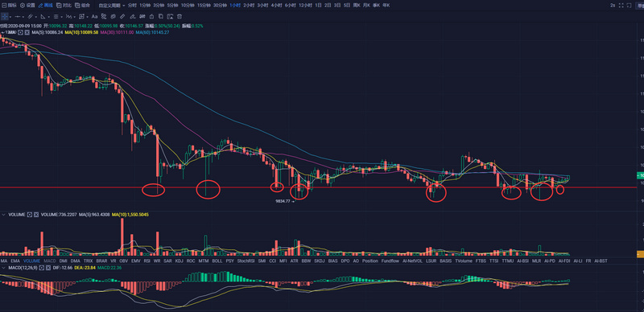This screenshot has height=312, width=644.
Task: Click the lock drawings icon
Action: point(151,16)
